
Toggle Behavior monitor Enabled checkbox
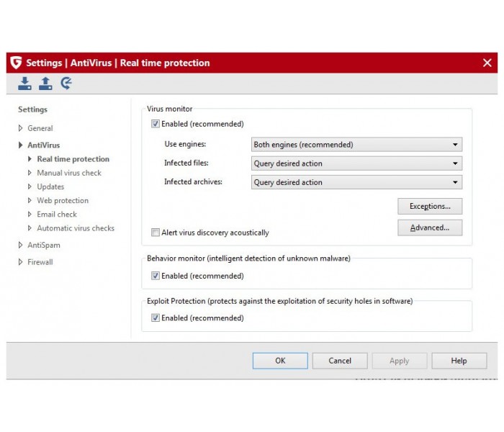tap(156, 276)
